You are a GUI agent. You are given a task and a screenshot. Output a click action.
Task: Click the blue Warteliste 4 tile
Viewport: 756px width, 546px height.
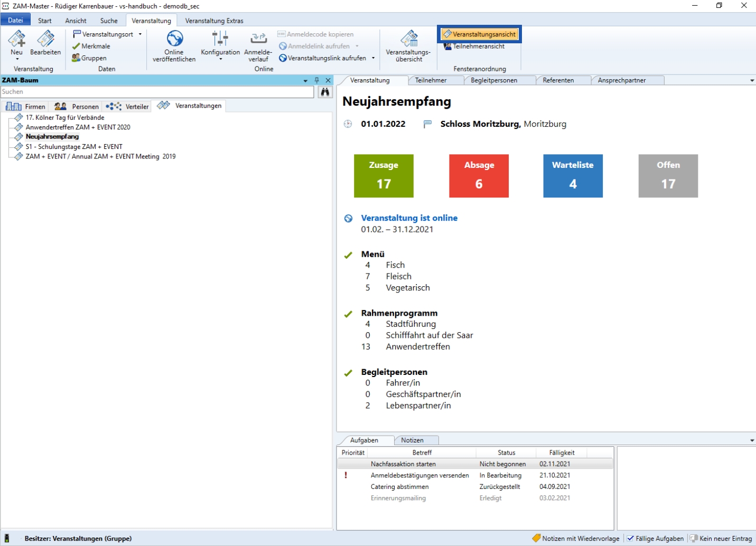pyautogui.click(x=573, y=176)
